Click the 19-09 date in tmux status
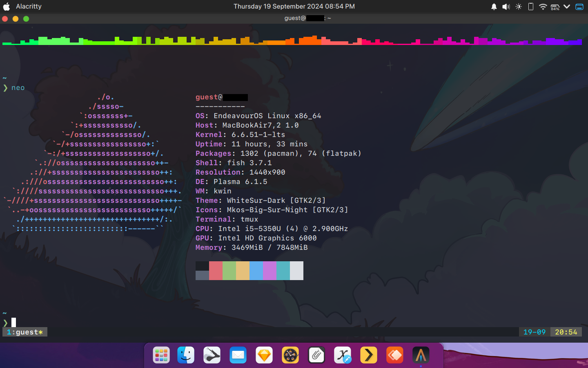588x368 pixels. click(x=535, y=332)
